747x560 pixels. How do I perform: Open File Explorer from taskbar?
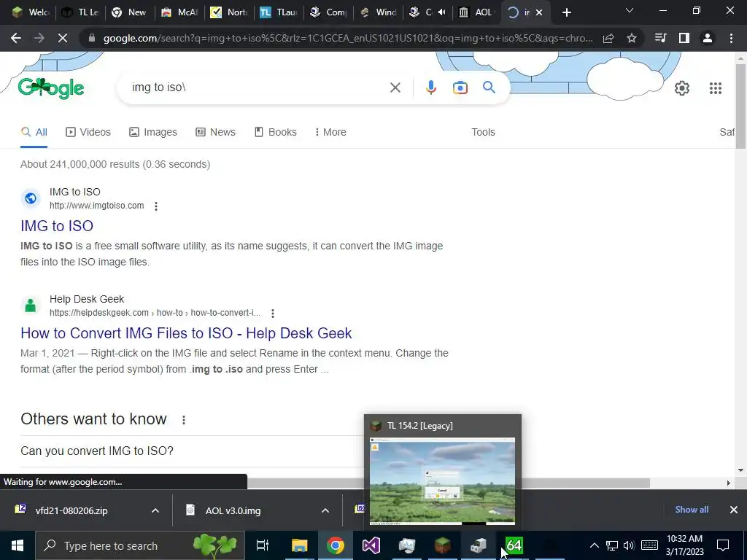(x=300, y=545)
